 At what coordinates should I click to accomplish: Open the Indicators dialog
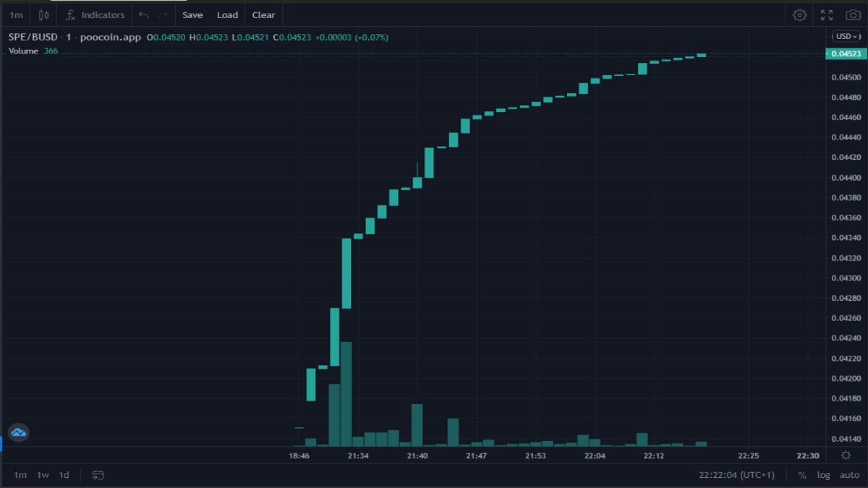coord(95,14)
